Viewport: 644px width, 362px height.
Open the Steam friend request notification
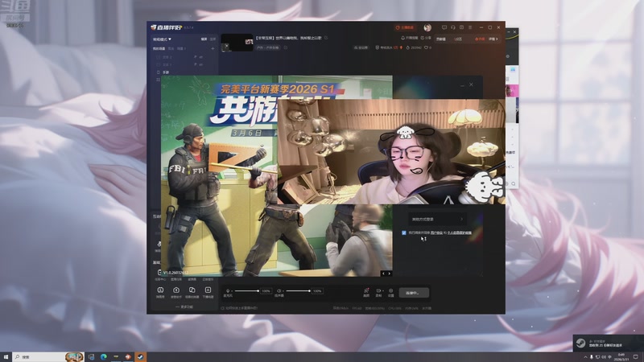click(x=609, y=343)
